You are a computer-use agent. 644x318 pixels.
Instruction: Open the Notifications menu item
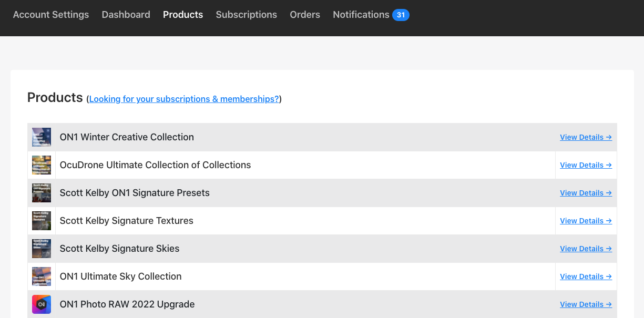(x=361, y=15)
